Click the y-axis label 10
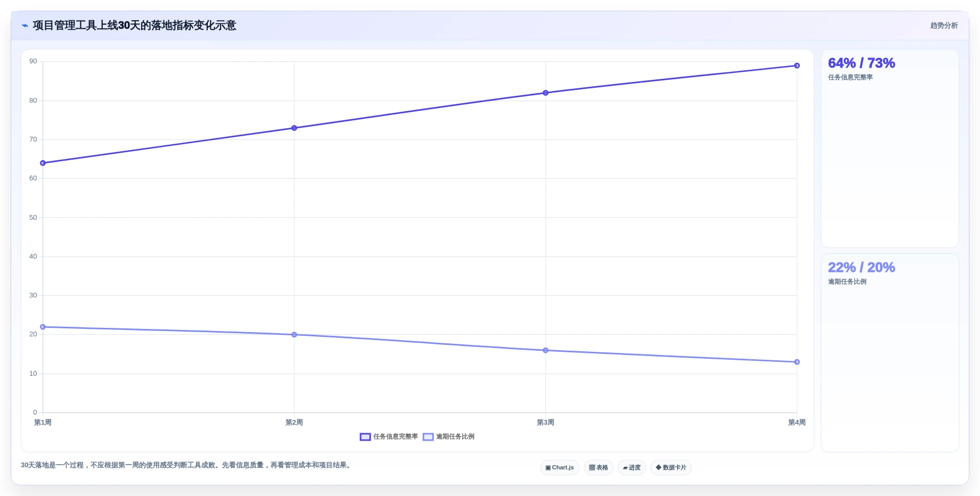 click(33, 374)
